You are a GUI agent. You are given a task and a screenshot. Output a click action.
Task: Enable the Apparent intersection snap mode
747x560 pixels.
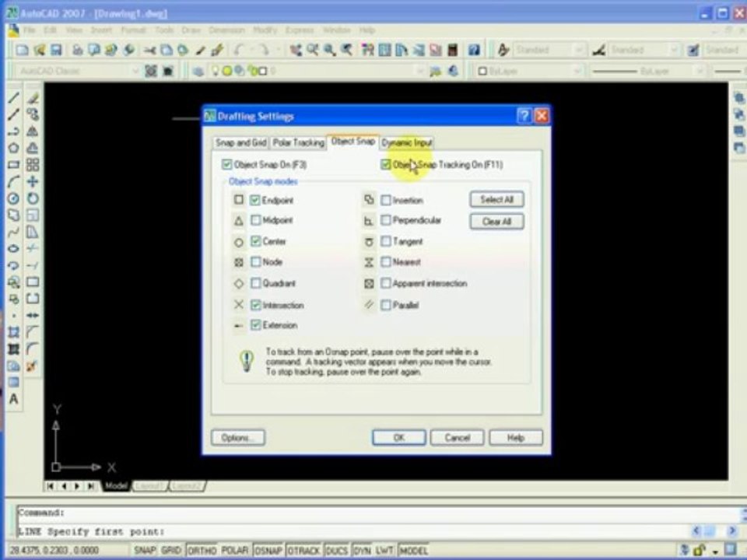[x=386, y=283]
